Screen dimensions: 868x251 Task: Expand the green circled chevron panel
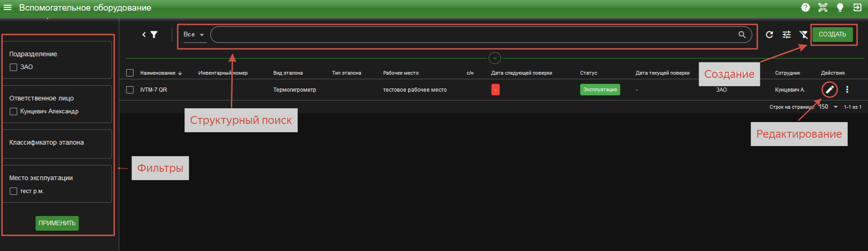(x=494, y=58)
